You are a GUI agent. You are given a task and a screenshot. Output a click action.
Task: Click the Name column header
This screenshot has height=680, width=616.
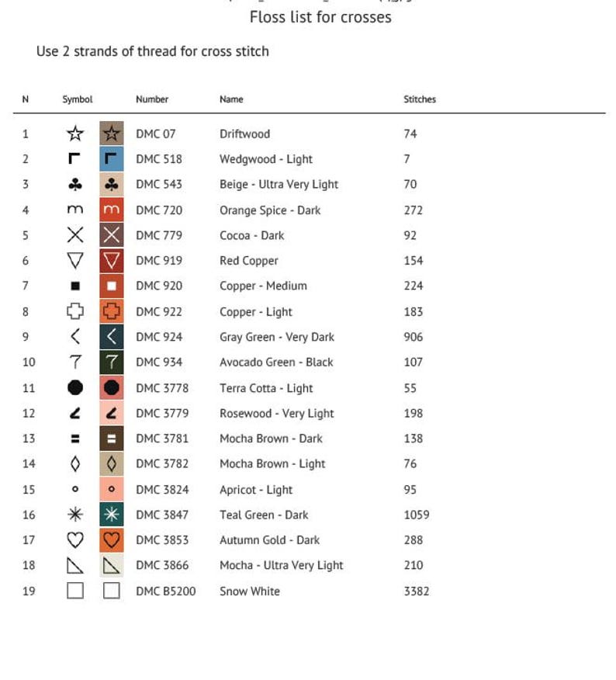click(231, 99)
